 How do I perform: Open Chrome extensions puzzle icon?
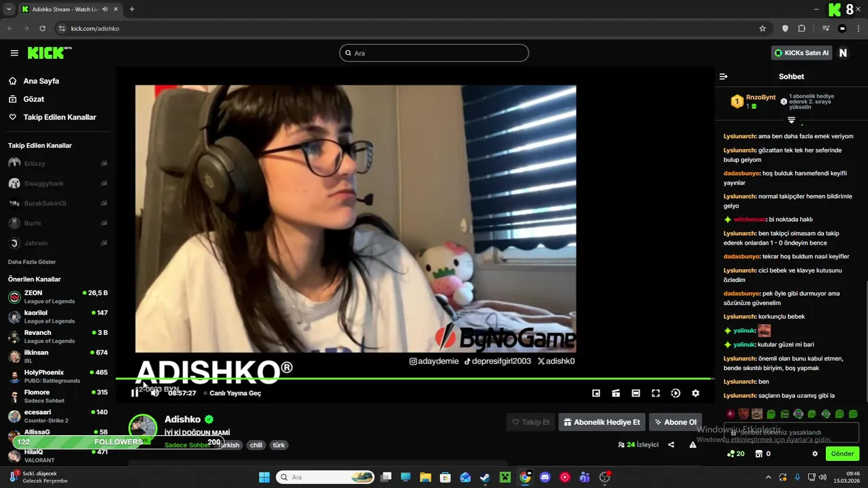pos(802,28)
